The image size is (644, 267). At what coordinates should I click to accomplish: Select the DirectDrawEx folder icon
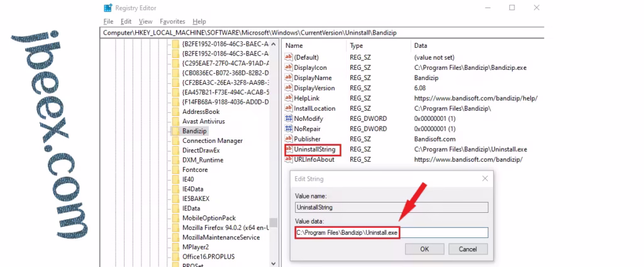click(175, 150)
